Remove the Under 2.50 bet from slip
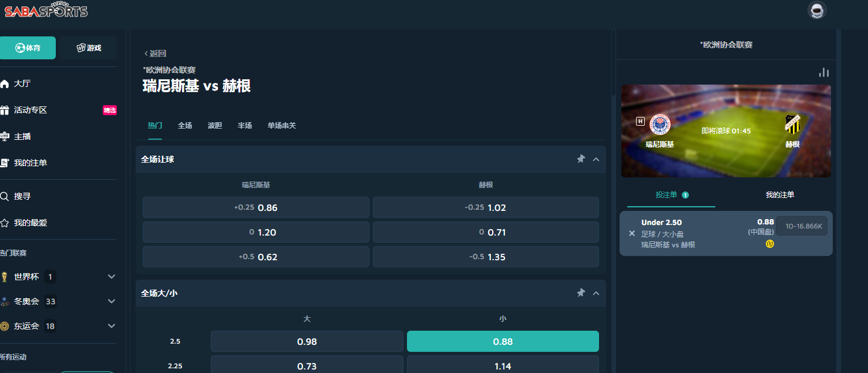The width and height of the screenshot is (868, 373). coord(632,233)
